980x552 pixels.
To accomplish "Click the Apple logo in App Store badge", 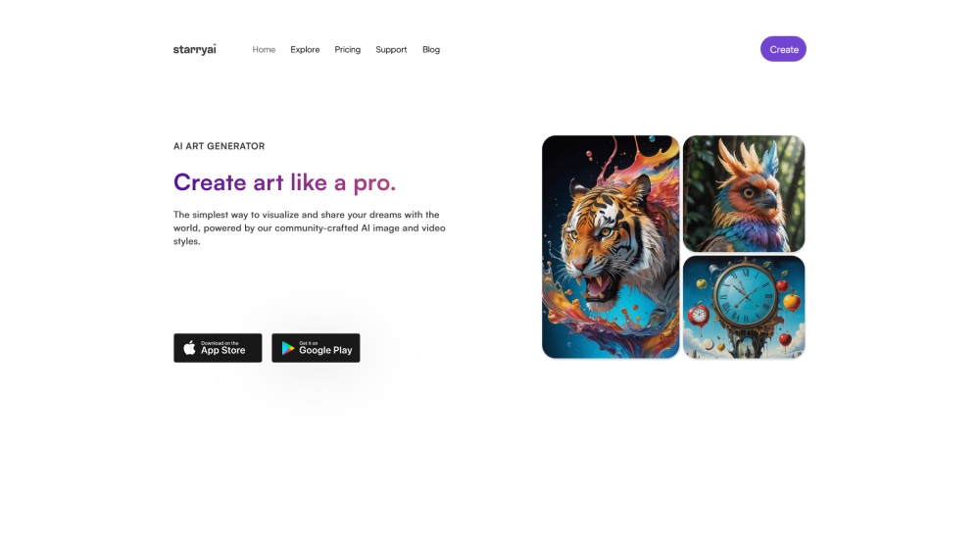I will [189, 348].
